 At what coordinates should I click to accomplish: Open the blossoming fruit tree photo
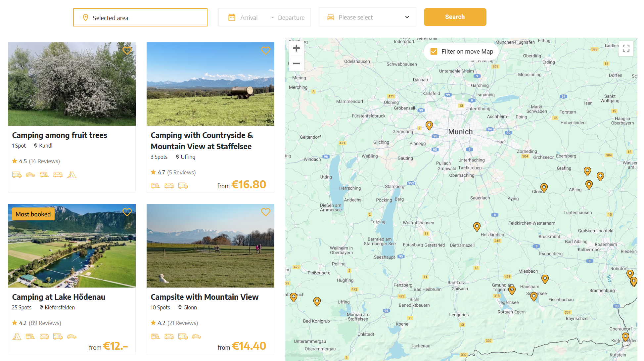click(72, 84)
